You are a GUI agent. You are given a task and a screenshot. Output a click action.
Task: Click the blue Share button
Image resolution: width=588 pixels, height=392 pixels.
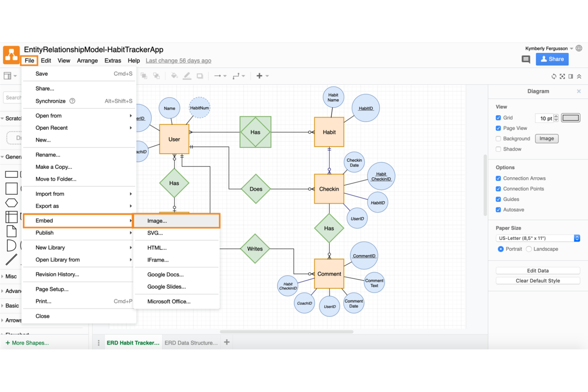pos(552,59)
